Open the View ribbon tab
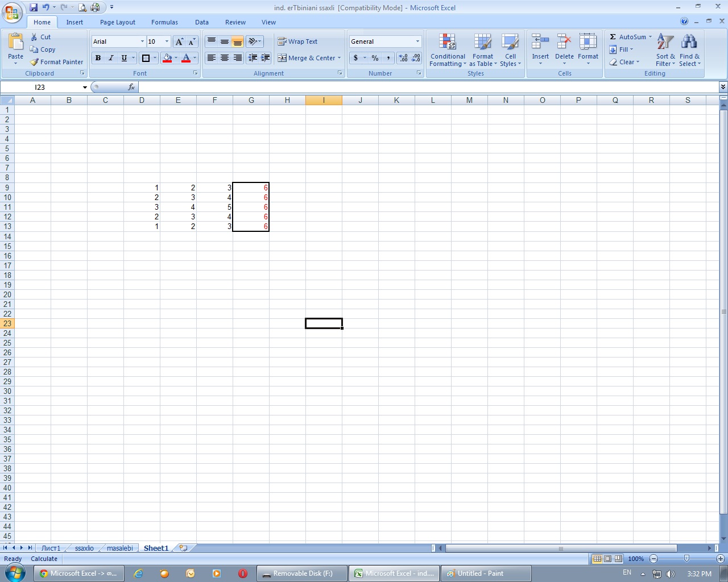This screenshot has width=728, height=582. pyautogui.click(x=268, y=22)
